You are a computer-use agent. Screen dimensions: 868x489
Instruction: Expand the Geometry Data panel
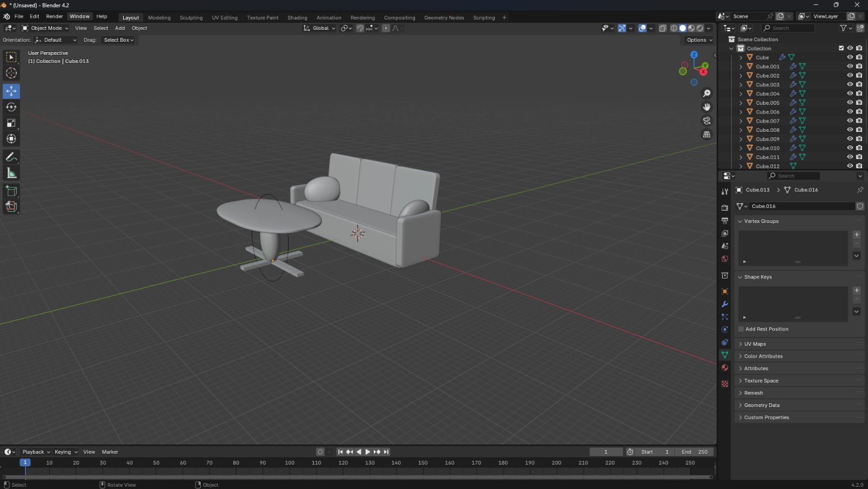coord(762,405)
